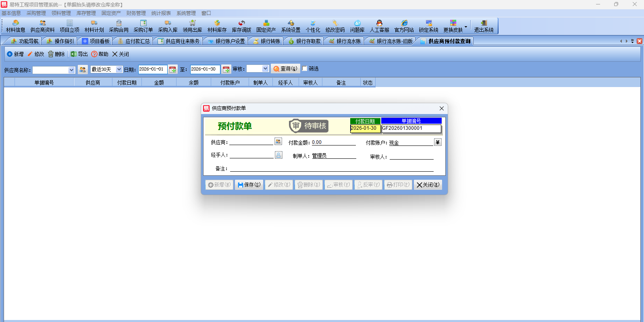This screenshot has width=644, height=322.
Task: Open 库存调拨 from the toolbar
Action: click(x=241, y=26)
